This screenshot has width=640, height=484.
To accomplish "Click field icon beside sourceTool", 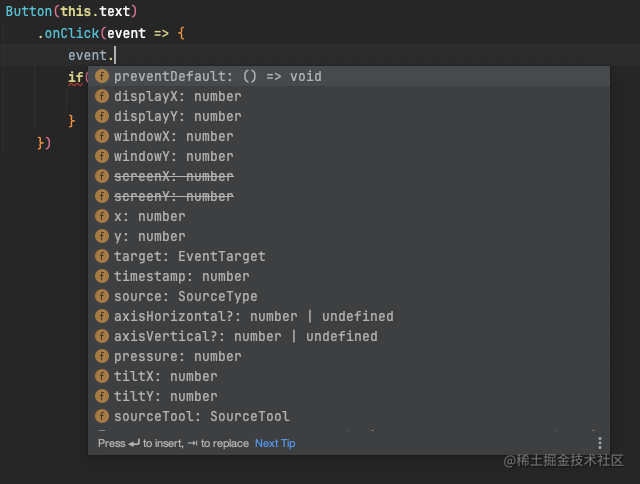I will click(102, 416).
